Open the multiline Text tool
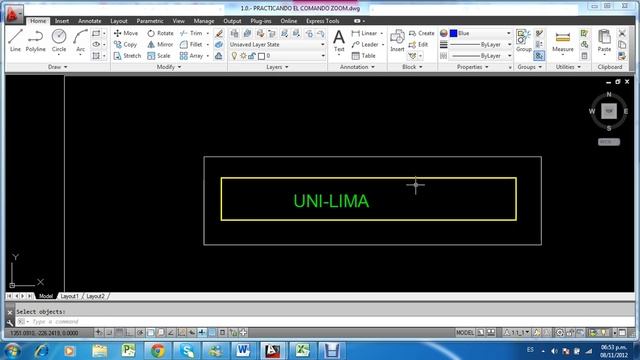 pos(339,40)
